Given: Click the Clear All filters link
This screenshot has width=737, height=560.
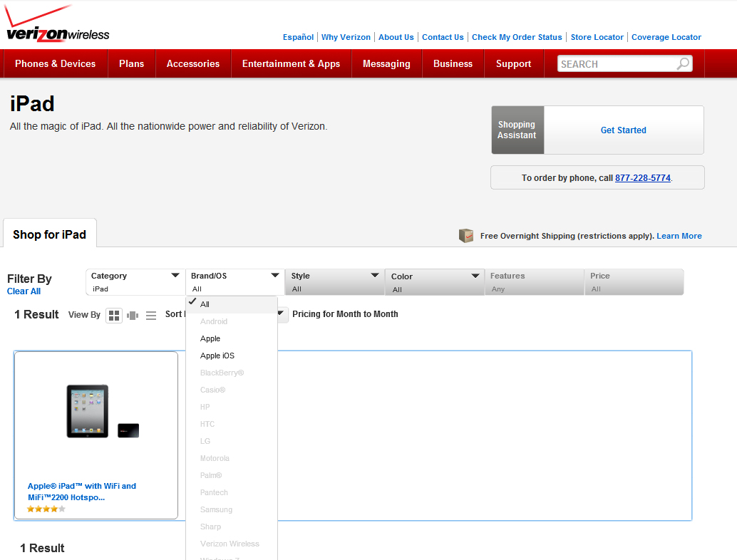Looking at the screenshot, I should click(x=24, y=291).
